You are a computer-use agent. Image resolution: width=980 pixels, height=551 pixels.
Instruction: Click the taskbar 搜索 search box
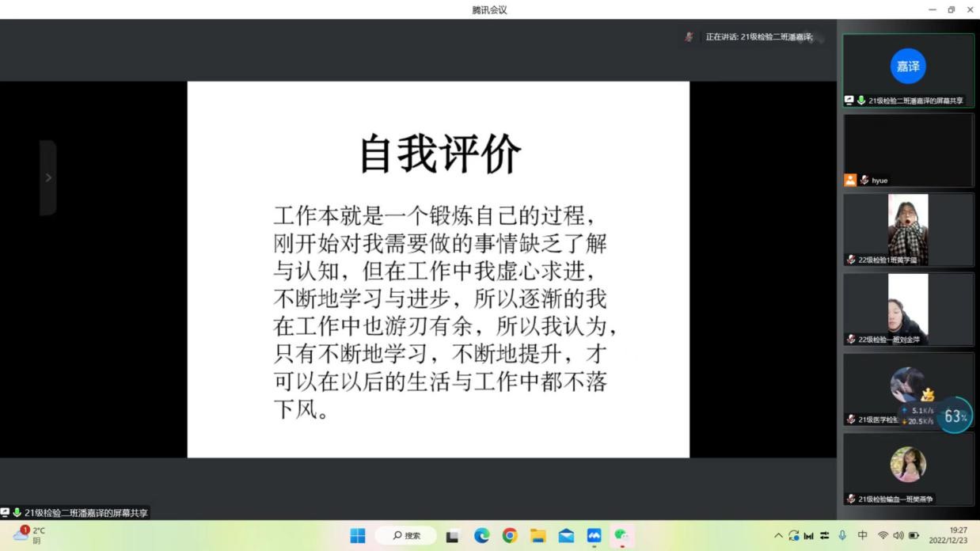pyautogui.click(x=405, y=536)
